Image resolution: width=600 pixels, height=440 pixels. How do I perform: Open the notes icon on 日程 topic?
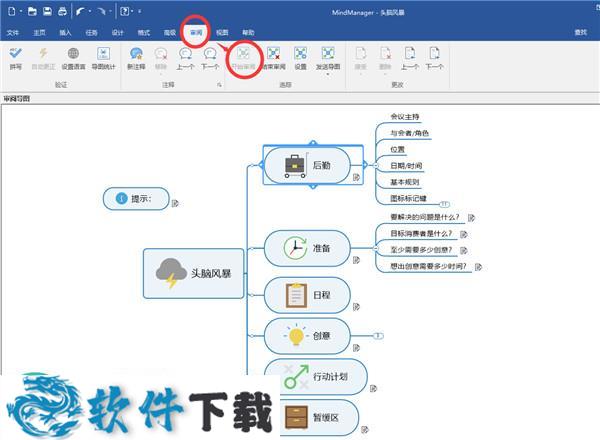click(356, 307)
